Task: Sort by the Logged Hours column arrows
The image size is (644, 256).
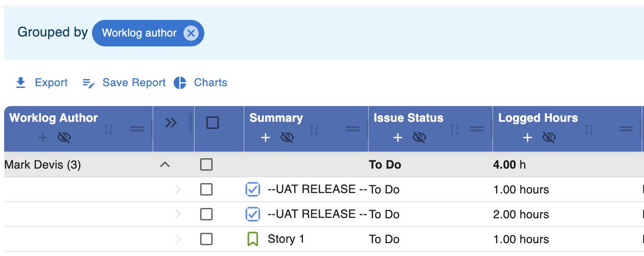Action: click(x=589, y=129)
